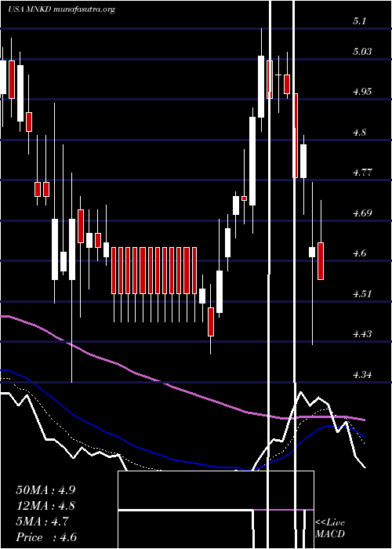
Task: Click the lowest red candle near 4.43
Action: point(211,322)
